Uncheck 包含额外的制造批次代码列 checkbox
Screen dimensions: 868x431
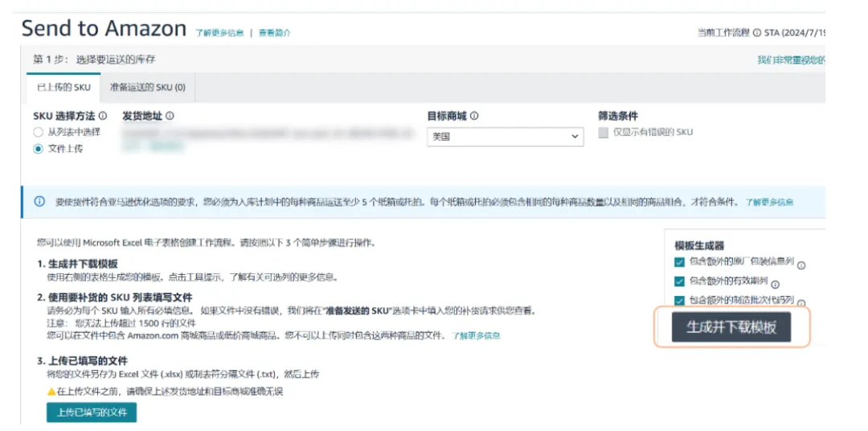point(680,300)
